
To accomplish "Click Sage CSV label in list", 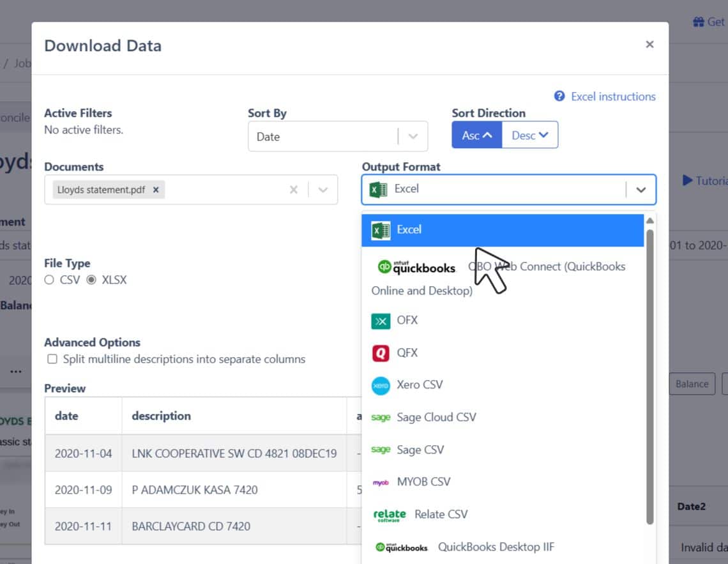I will click(420, 450).
